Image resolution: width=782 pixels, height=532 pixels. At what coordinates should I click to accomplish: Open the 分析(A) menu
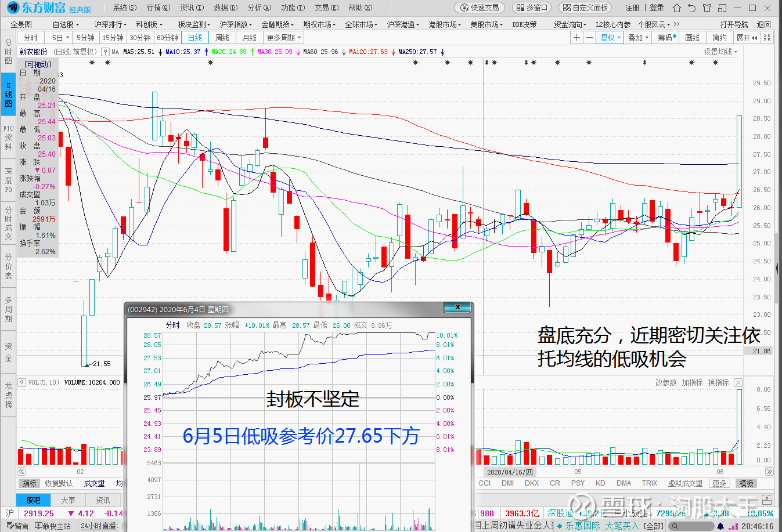(260, 8)
